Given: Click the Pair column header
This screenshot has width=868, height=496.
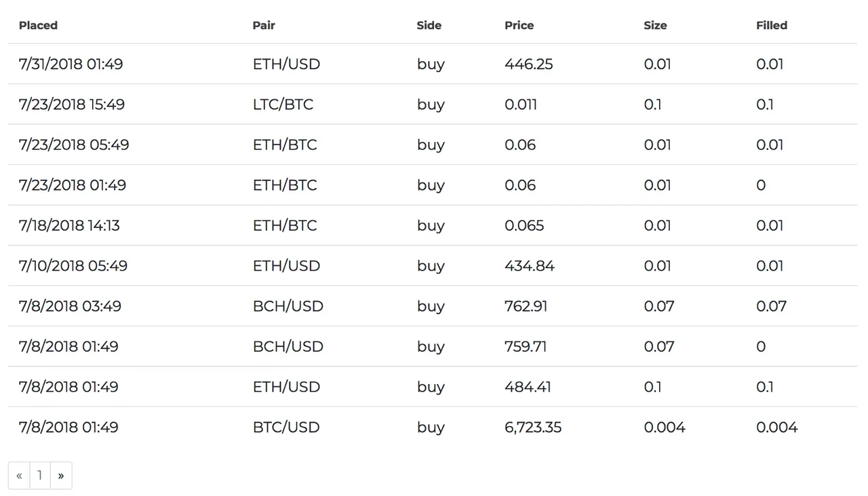Looking at the screenshot, I should (x=264, y=25).
